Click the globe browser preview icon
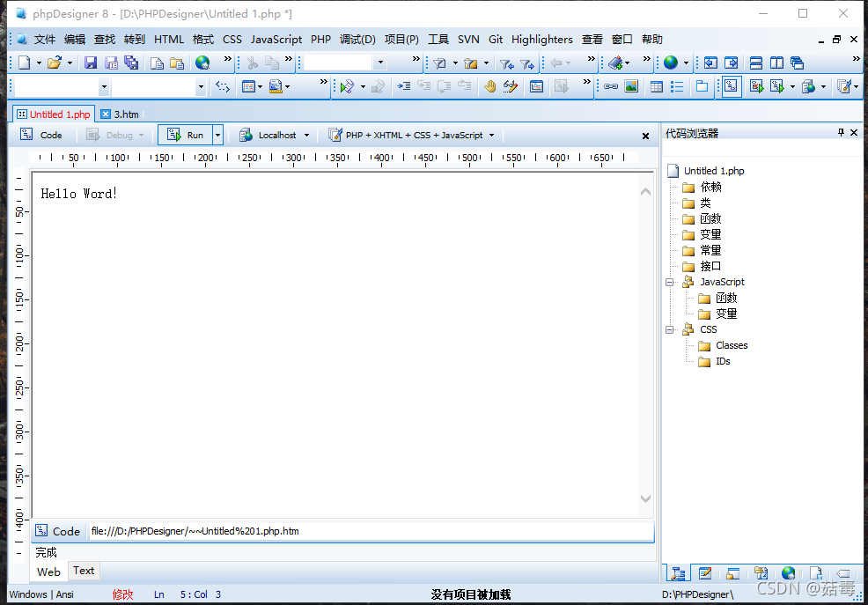868x605 pixels. pyautogui.click(x=202, y=63)
